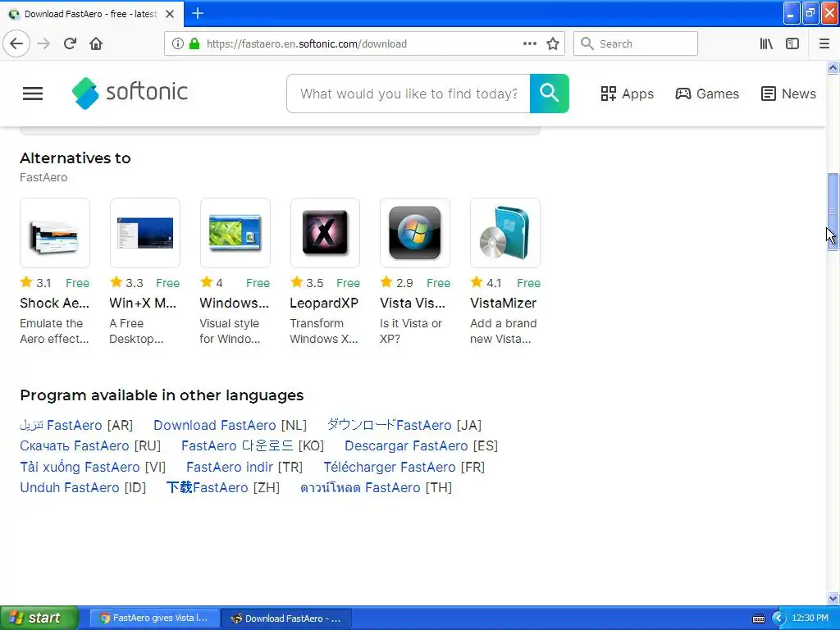Open VistaMizer app icon
Image resolution: width=840 pixels, height=630 pixels.
click(505, 233)
